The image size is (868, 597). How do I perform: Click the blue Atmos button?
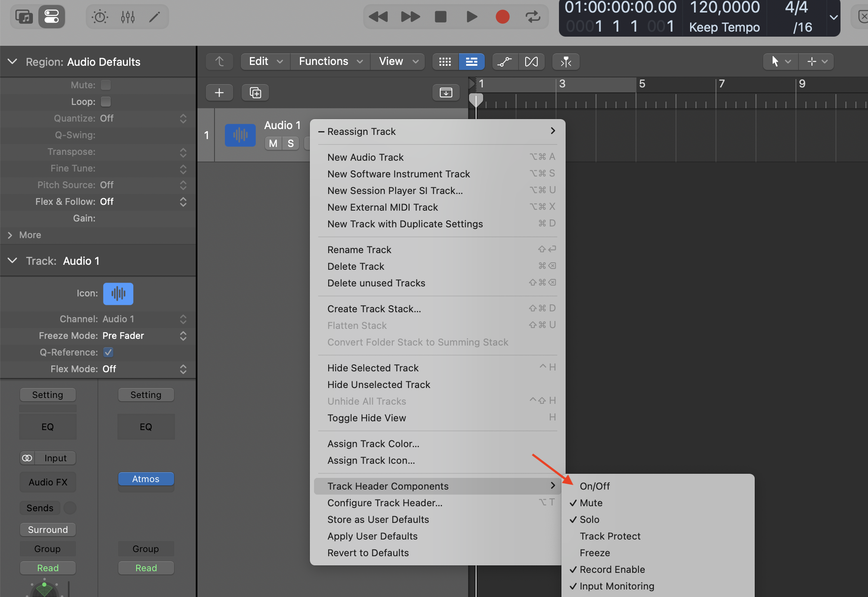(x=146, y=479)
